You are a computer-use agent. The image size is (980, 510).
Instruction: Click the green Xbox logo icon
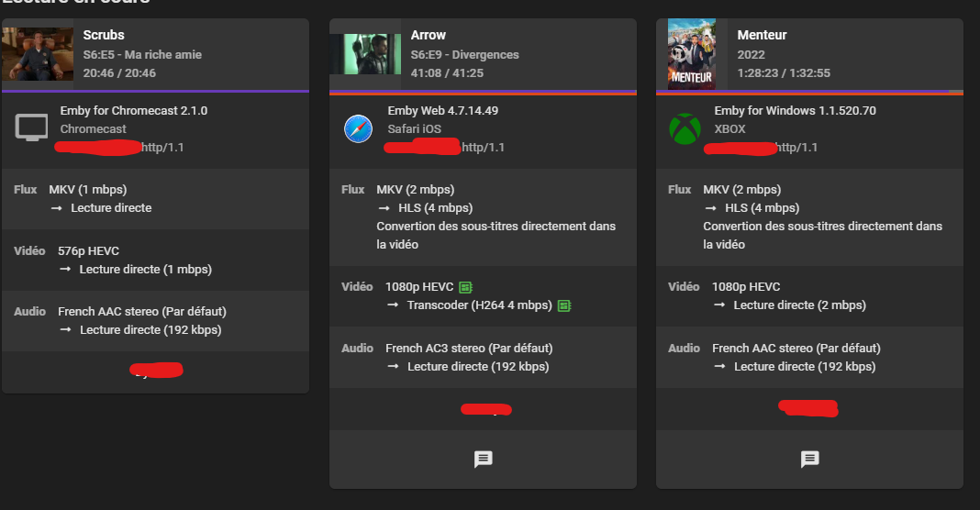pyautogui.click(x=685, y=129)
